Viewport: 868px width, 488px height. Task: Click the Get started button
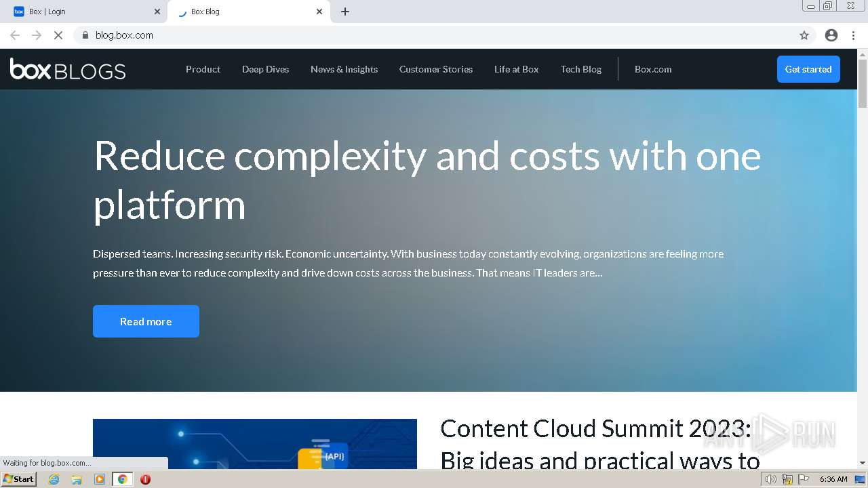808,69
